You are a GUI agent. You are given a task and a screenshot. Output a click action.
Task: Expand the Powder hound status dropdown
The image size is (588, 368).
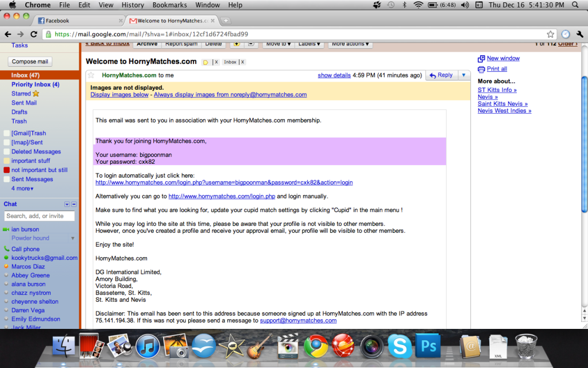73,238
